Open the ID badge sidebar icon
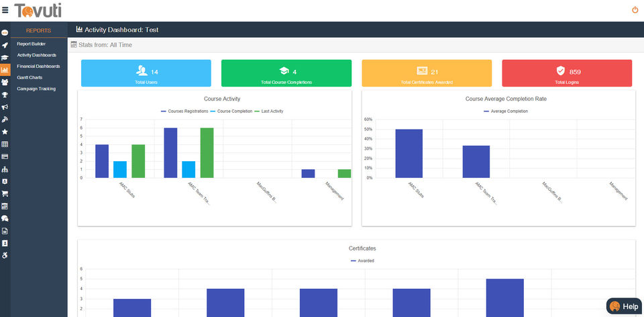The height and width of the screenshot is (317, 644). pyautogui.click(x=5, y=181)
